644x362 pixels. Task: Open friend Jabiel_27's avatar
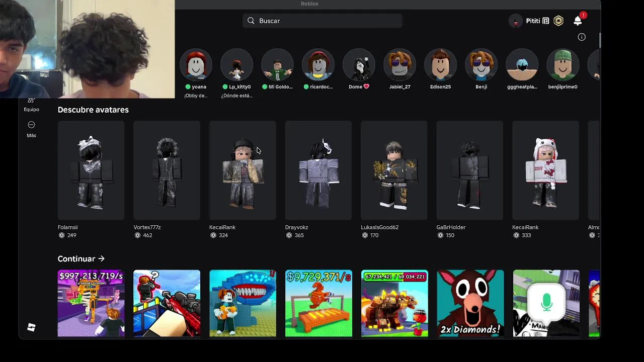coord(399,65)
